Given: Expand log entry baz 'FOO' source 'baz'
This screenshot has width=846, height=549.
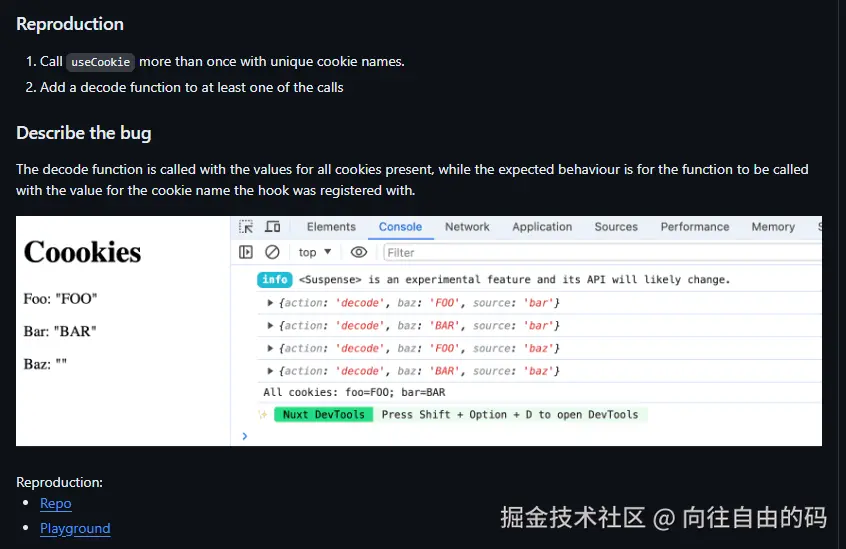Looking at the screenshot, I should pyautogui.click(x=270, y=348).
